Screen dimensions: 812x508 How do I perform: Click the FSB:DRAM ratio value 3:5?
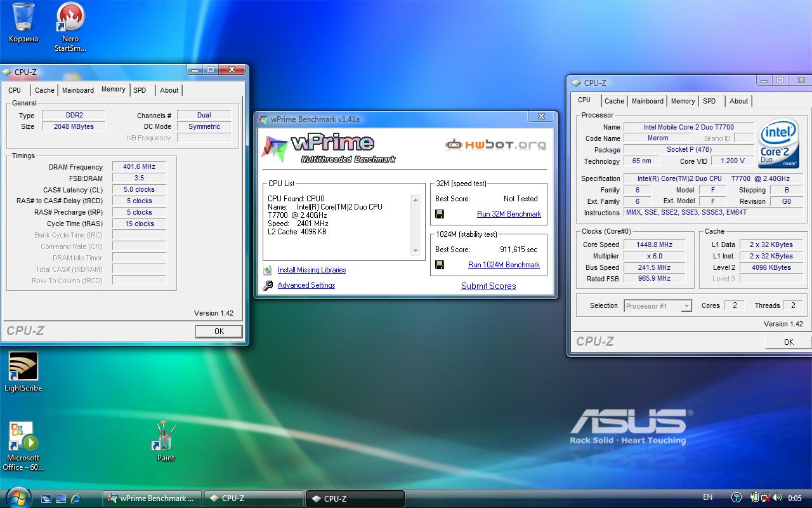pyautogui.click(x=139, y=178)
